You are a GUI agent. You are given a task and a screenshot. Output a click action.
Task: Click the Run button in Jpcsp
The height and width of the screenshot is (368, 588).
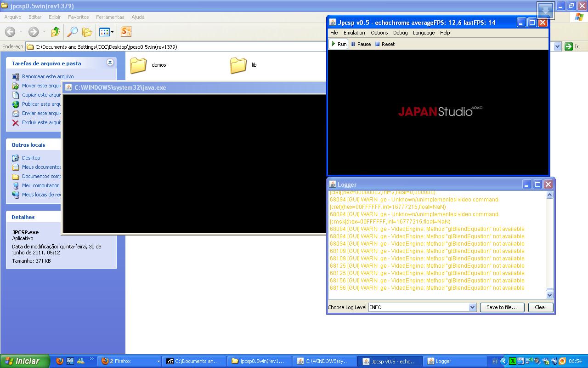tap(339, 44)
